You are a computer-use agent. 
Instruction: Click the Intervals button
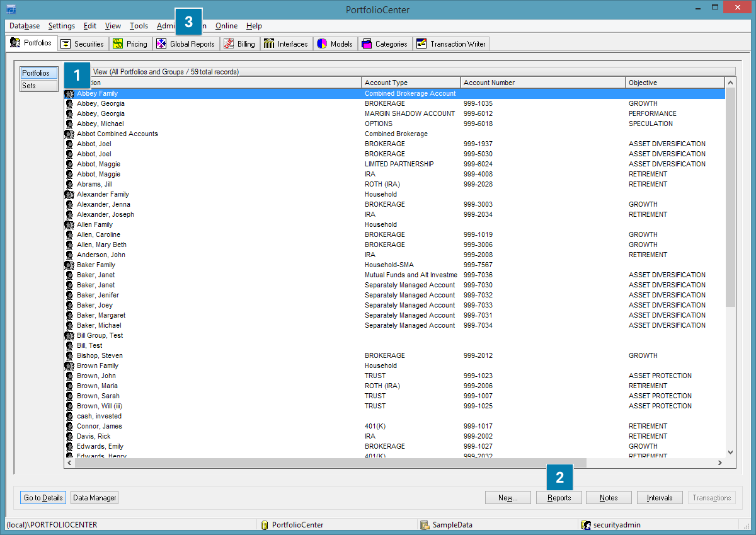click(x=660, y=498)
